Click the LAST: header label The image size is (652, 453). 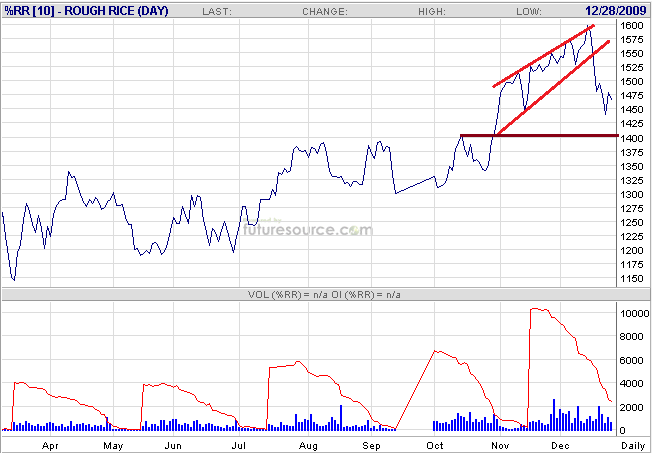click(216, 12)
